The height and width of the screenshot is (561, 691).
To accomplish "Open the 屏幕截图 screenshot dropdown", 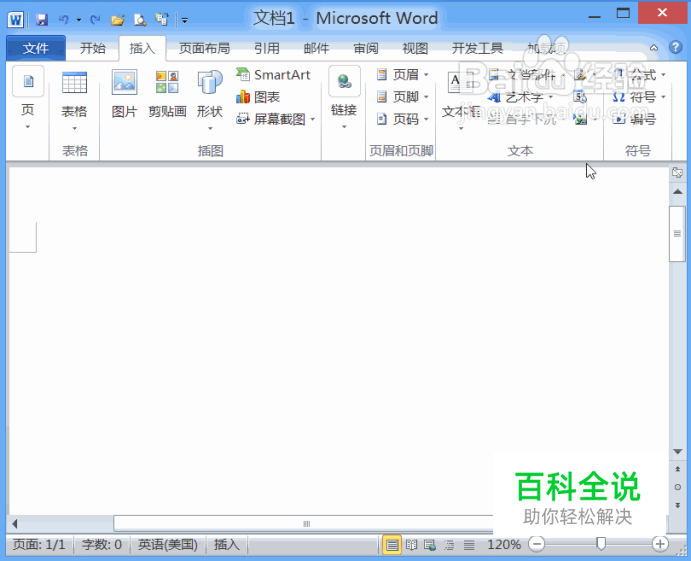I will pyautogui.click(x=276, y=119).
